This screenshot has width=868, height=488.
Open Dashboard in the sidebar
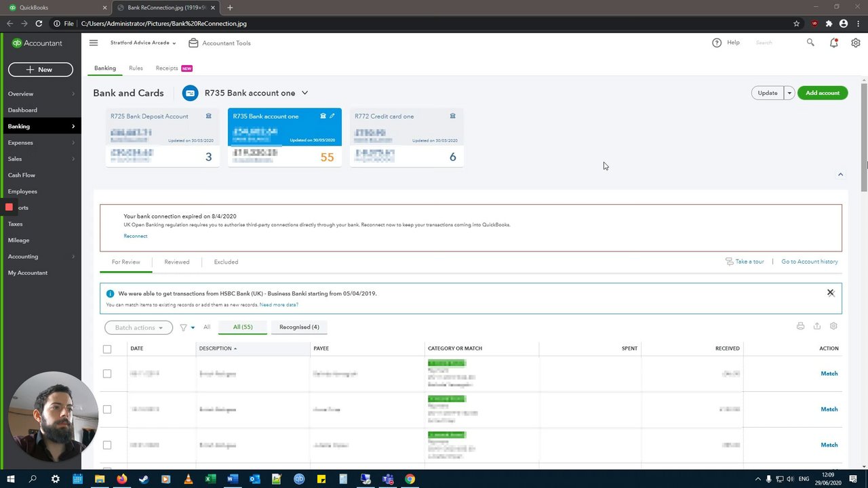22,110
